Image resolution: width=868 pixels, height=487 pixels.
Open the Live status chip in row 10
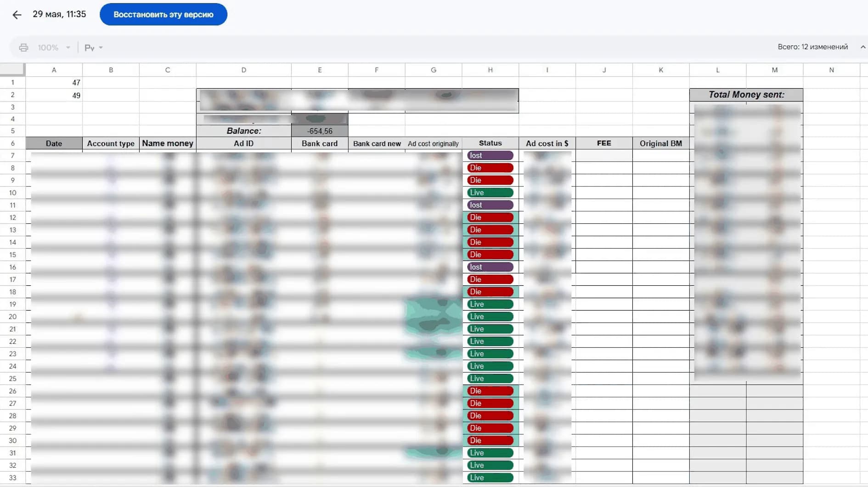[490, 193]
